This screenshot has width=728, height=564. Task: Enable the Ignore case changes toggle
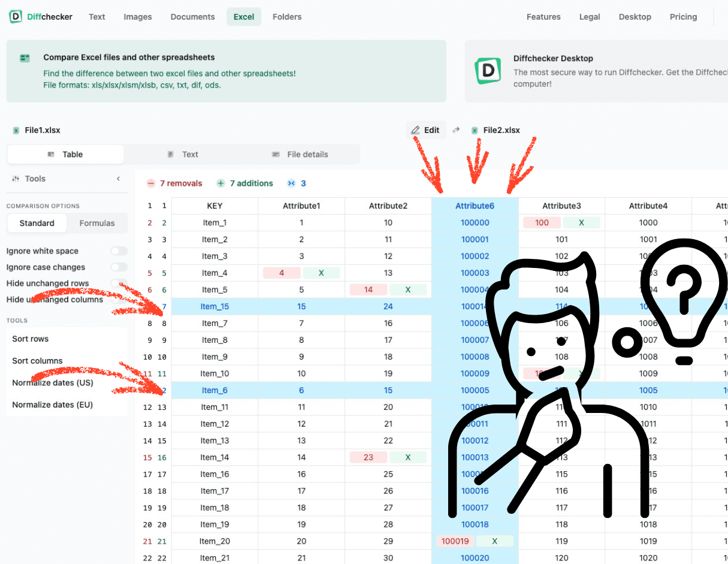point(118,267)
